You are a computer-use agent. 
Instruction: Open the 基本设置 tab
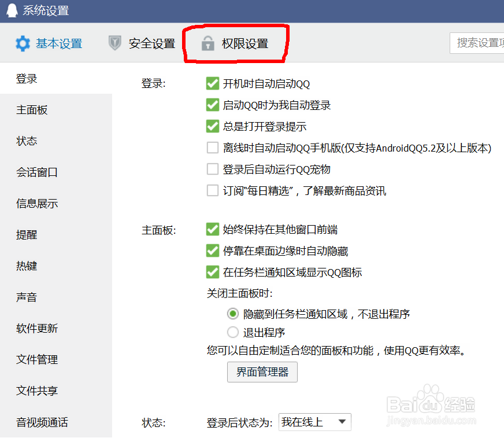49,43
